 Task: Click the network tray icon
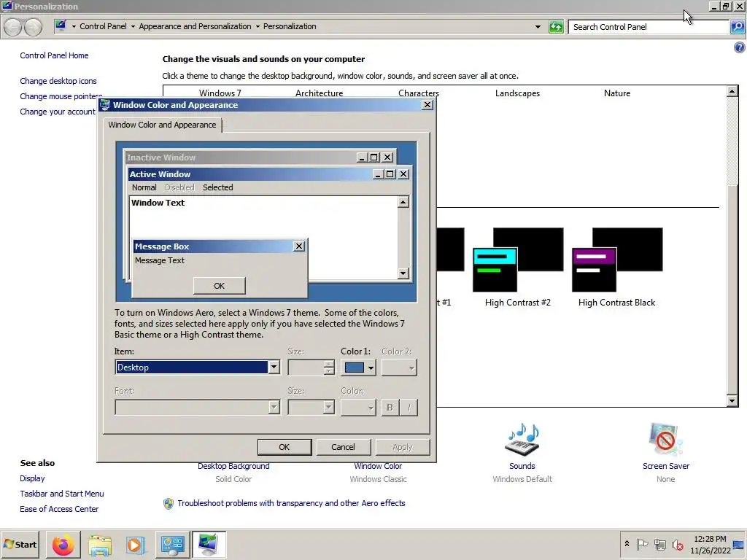659,544
